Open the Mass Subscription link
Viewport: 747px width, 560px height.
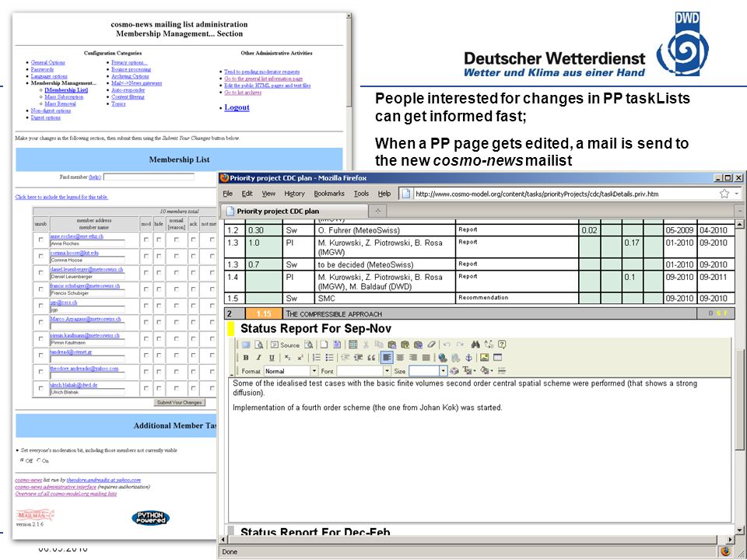pyautogui.click(x=64, y=96)
